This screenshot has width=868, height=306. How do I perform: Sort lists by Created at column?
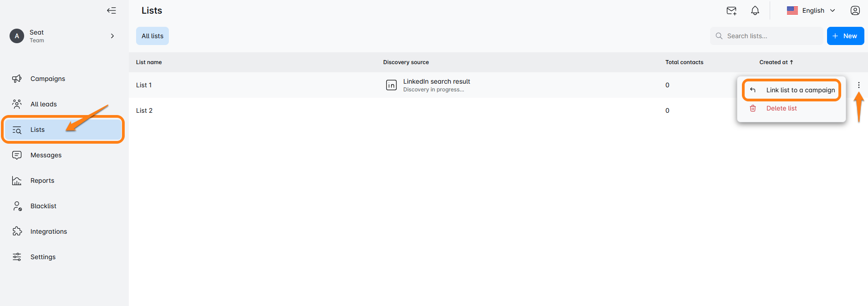(x=776, y=62)
